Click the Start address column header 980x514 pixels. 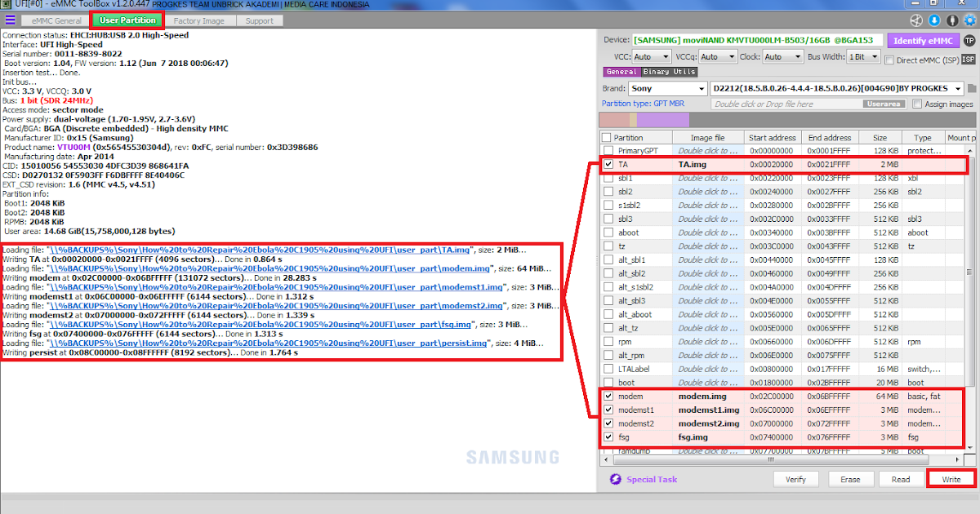pyautogui.click(x=773, y=138)
